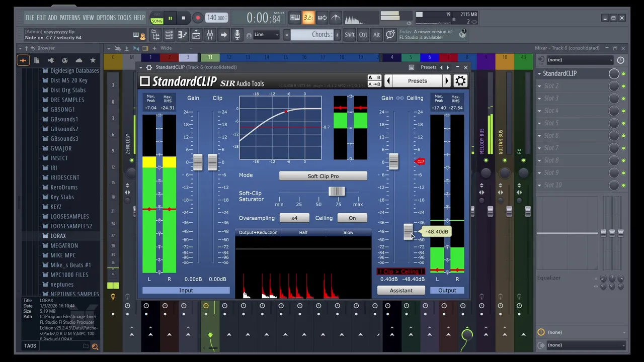Toggle Slot 5 enable LED

(x=623, y=123)
